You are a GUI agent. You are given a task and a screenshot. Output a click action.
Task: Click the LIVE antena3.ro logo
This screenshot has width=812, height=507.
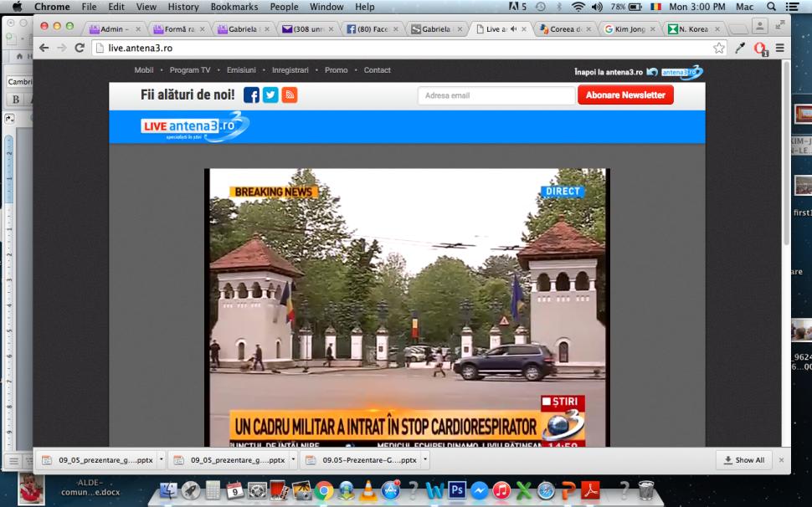coord(194,126)
